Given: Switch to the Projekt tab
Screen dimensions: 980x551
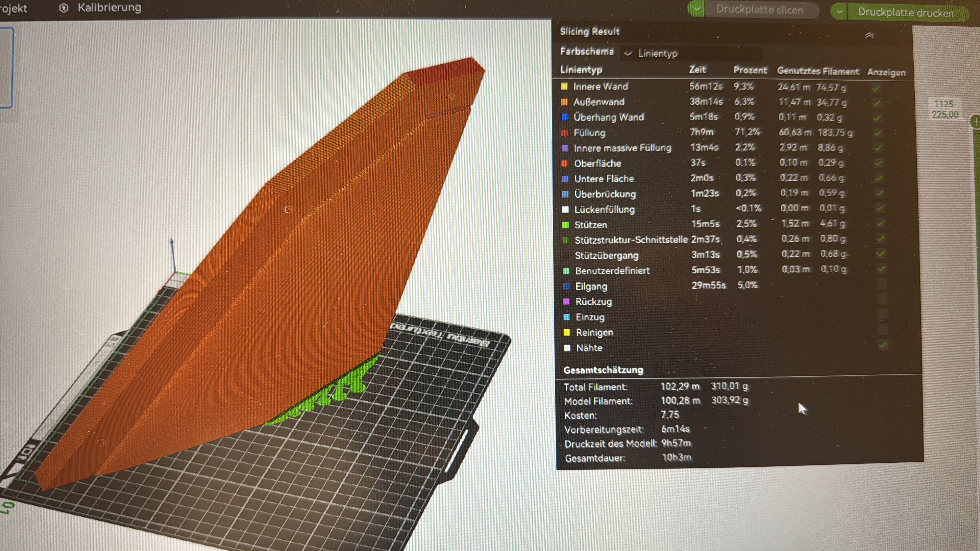Looking at the screenshot, I should 13,8.
